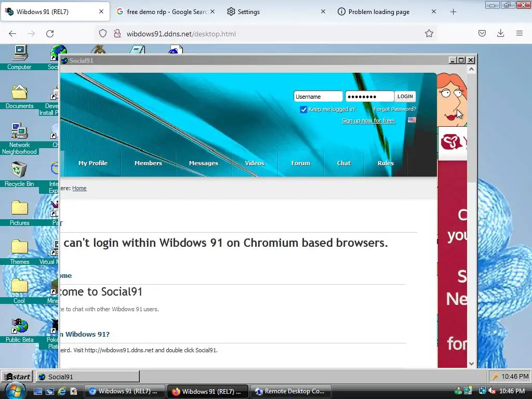The height and width of the screenshot is (399, 532).
Task: Open Members navigation item
Action: pos(148,163)
